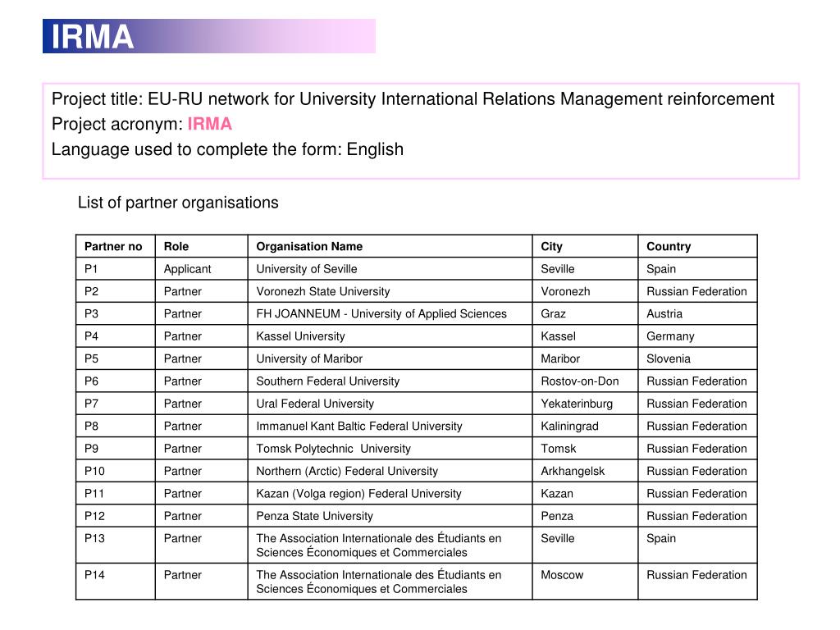Select the Project title line

(x=413, y=99)
